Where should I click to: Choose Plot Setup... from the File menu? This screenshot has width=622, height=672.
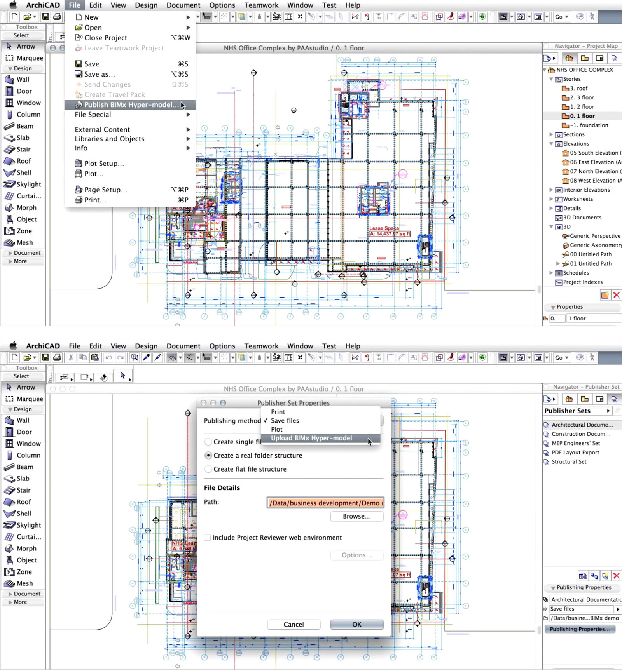(130, 164)
